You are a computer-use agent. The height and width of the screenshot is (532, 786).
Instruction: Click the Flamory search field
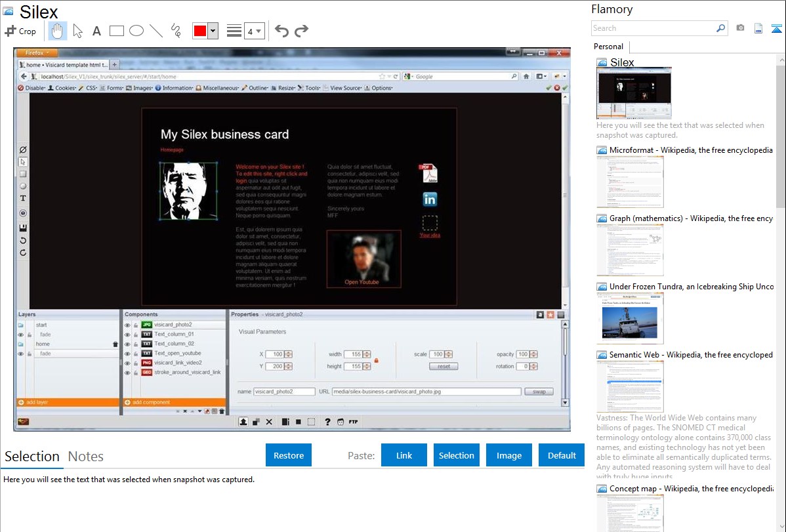click(x=653, y=28)
